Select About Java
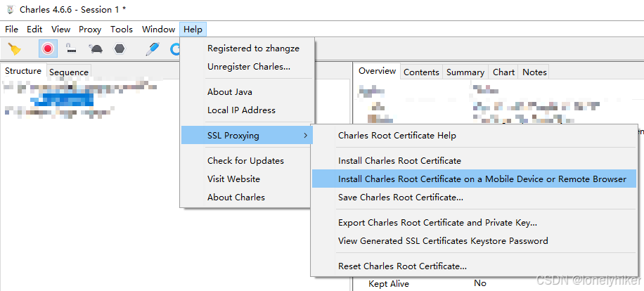 [x=247, y=92]
